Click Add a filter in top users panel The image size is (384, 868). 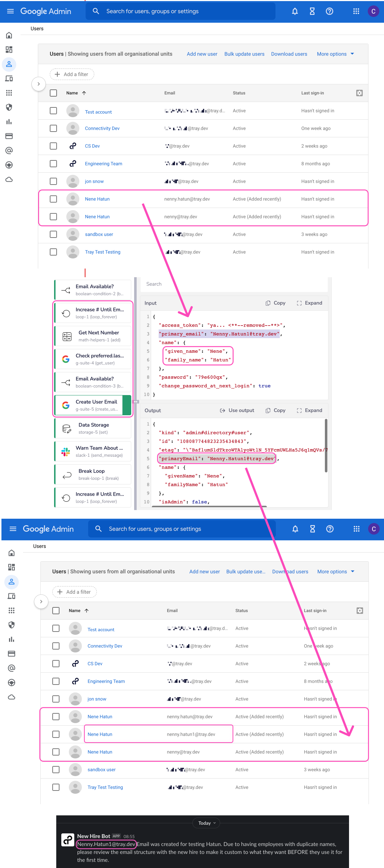point(72,74)
